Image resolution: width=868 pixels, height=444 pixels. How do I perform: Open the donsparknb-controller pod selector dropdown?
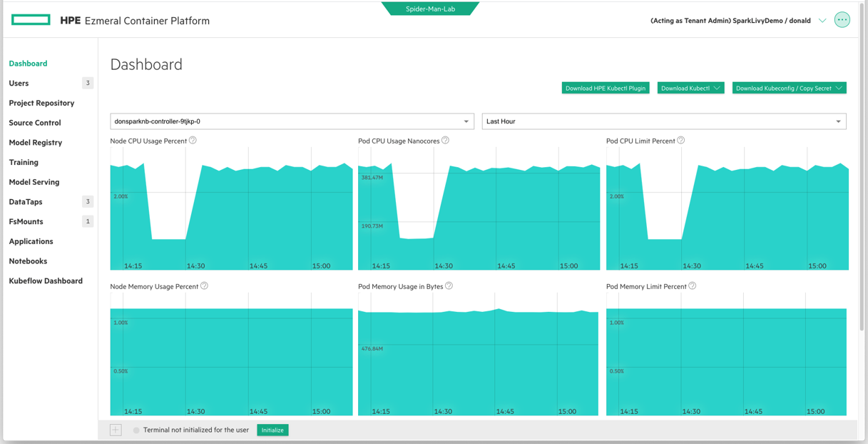(292, 121)
